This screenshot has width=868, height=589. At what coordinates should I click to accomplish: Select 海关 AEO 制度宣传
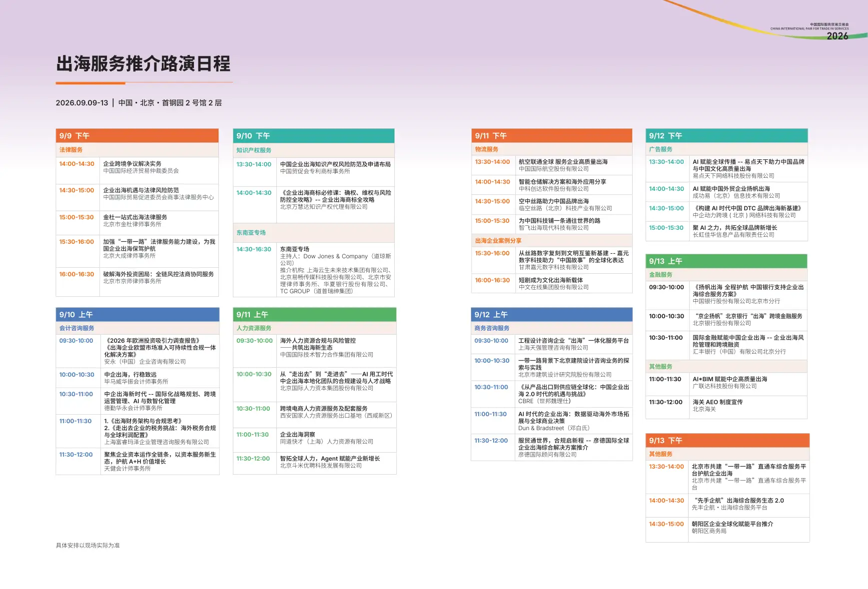718,402
